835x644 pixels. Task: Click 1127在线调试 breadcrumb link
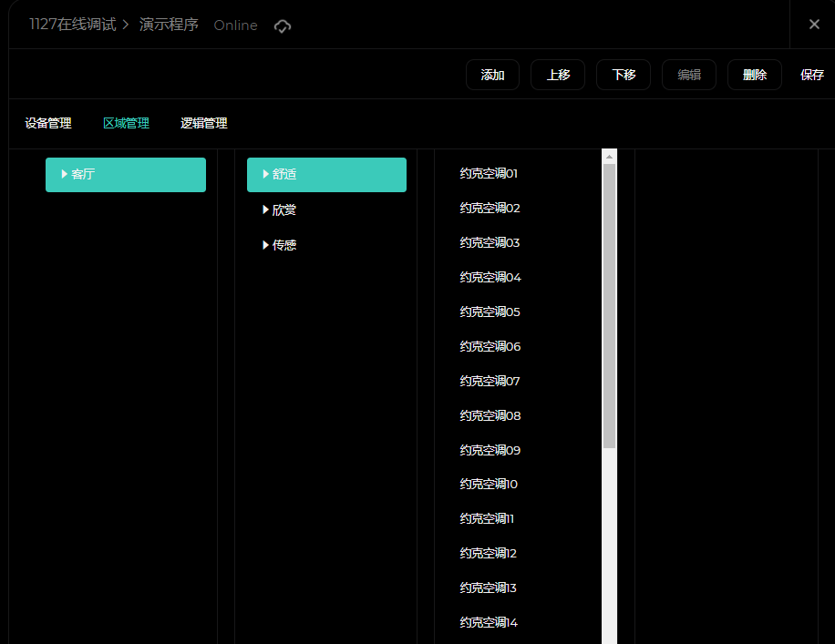pyautogui.click(x=73, y=25)
